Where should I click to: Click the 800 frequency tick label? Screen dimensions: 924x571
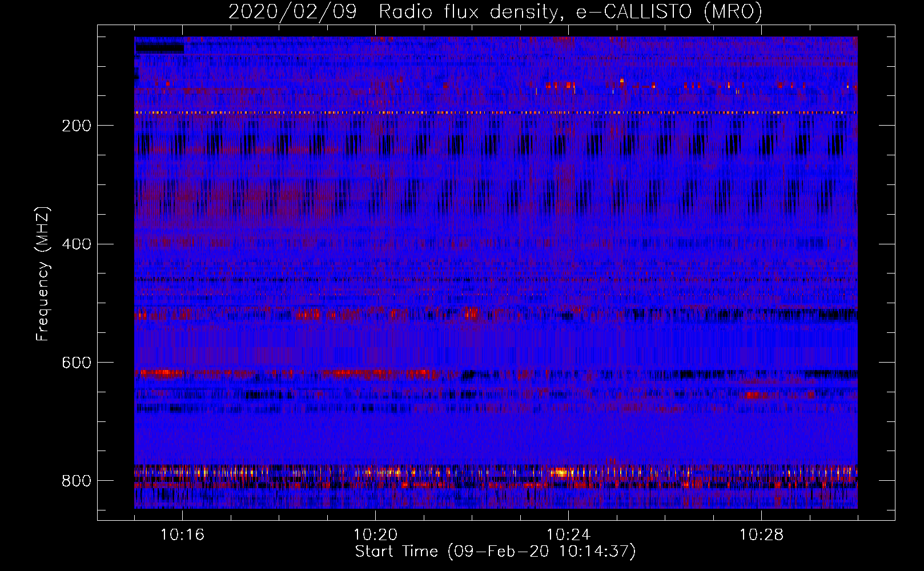[x=77, y=481]
